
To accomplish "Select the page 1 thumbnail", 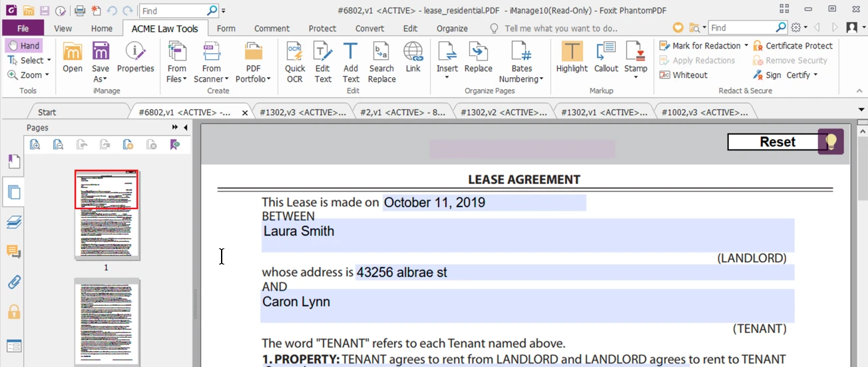I will coord(107,214).
